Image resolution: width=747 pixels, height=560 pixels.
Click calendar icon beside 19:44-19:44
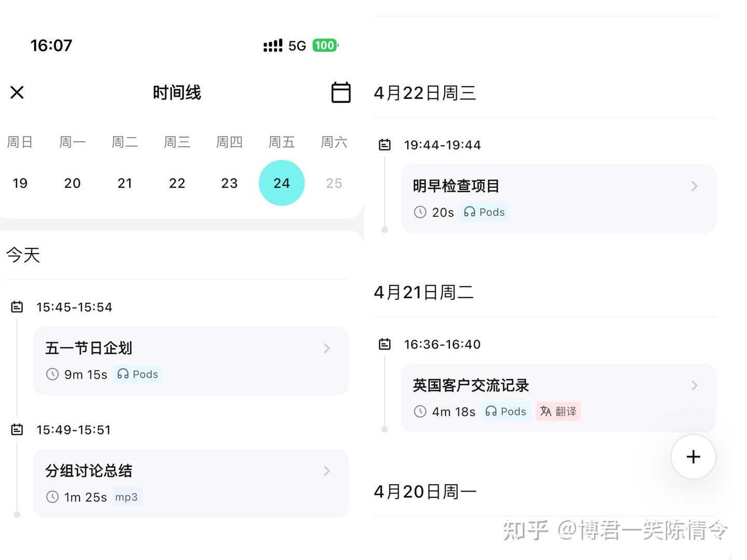tap(384, 145)
